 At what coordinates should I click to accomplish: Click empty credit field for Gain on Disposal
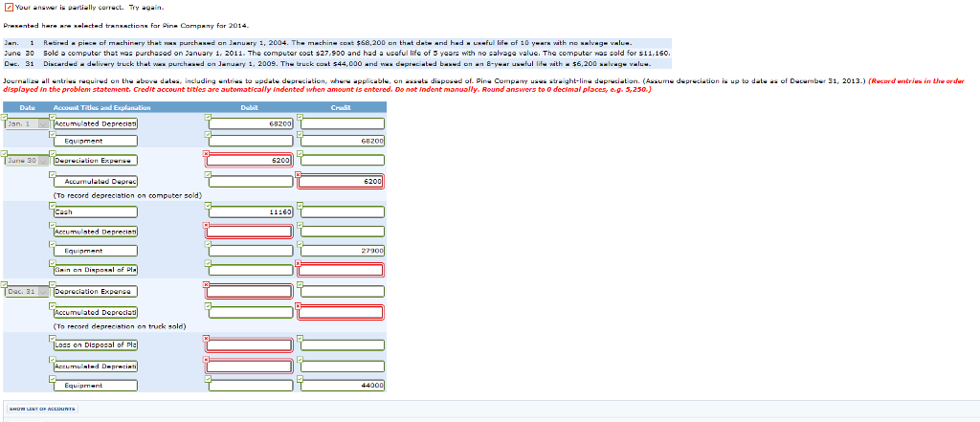[x=342, y=270]
